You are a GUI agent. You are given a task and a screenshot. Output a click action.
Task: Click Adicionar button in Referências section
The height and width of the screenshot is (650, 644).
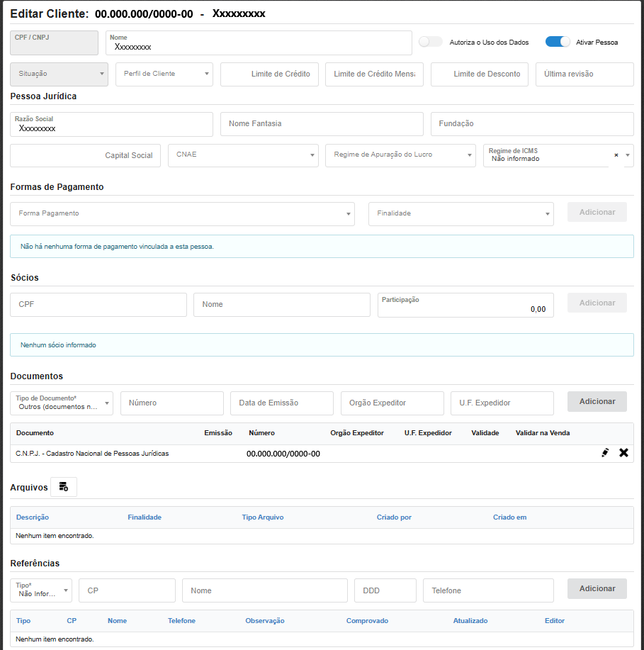coord(597,588)
